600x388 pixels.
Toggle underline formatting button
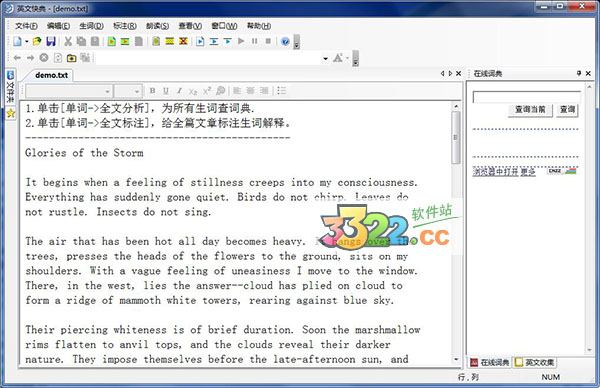(166, 91)
